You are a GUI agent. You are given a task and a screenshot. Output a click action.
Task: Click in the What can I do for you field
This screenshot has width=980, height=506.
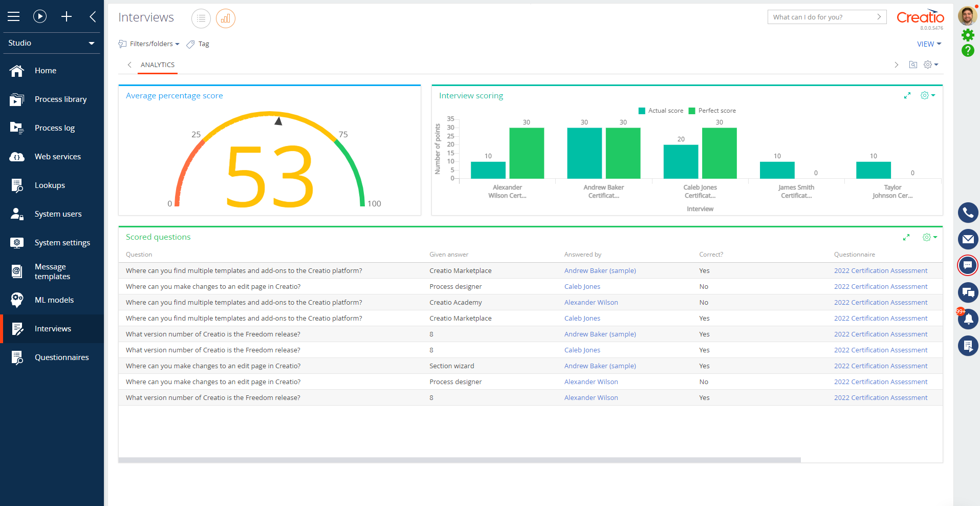coord(821,17)
